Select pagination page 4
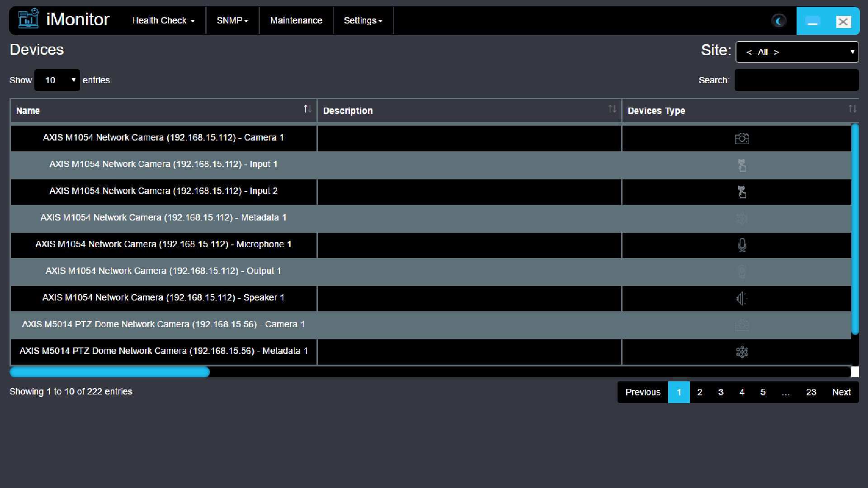 point(742,392)
